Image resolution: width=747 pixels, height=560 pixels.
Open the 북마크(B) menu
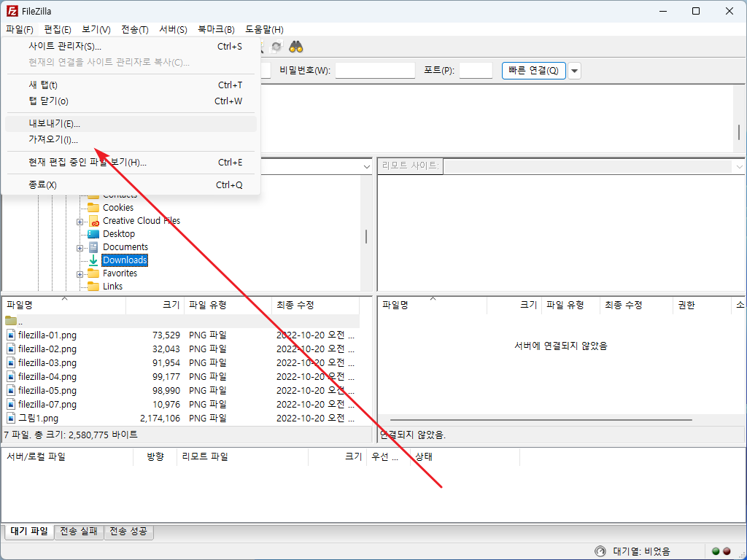point(216,29)
